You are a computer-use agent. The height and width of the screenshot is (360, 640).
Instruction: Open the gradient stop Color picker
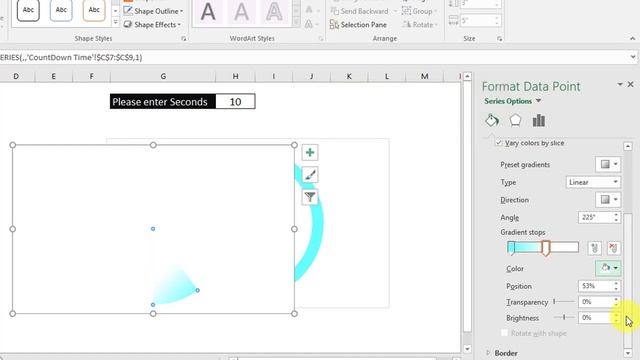[x=608, y=268]
